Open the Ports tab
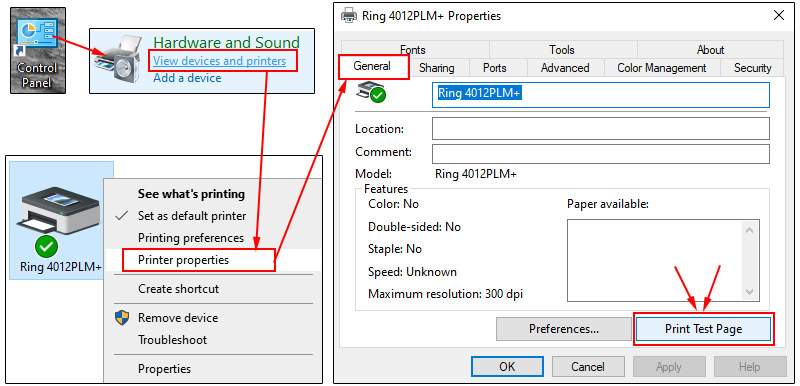 pos(494,68)
